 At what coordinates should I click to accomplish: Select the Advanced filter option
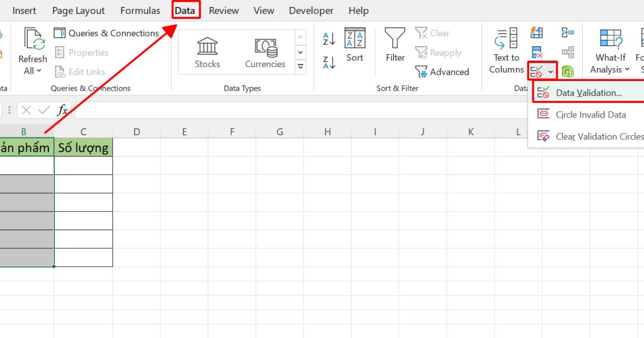tap(443, 71)
